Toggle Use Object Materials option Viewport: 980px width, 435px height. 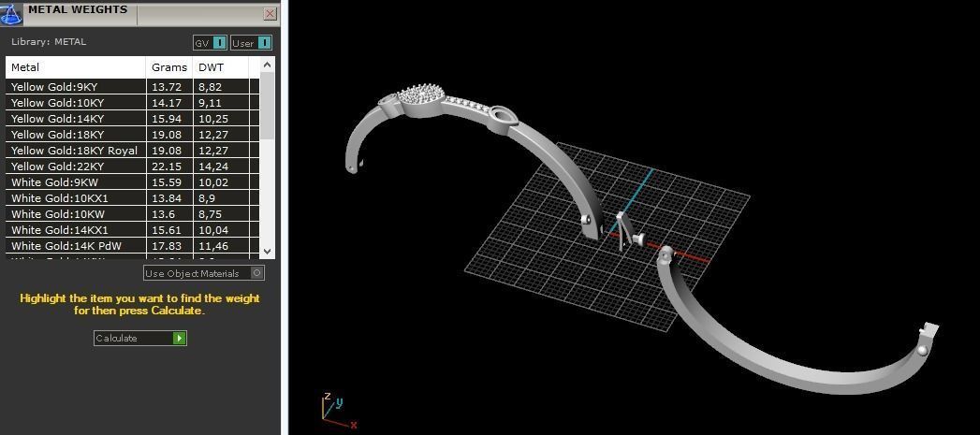tap(204, 273)
